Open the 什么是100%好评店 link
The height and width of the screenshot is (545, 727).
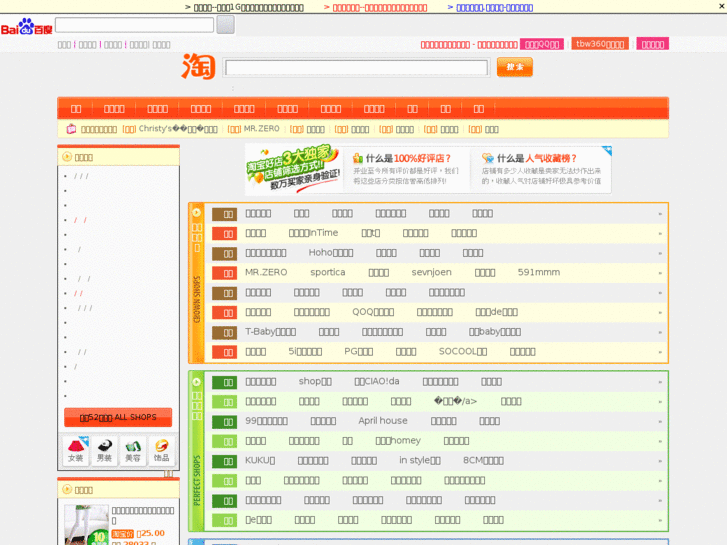(408, 158)
